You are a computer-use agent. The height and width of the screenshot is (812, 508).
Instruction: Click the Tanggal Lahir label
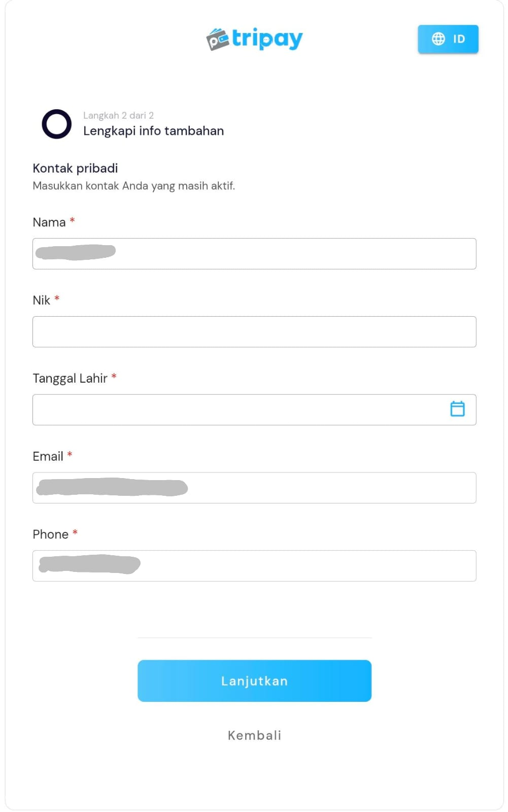(x=70, y=379)
